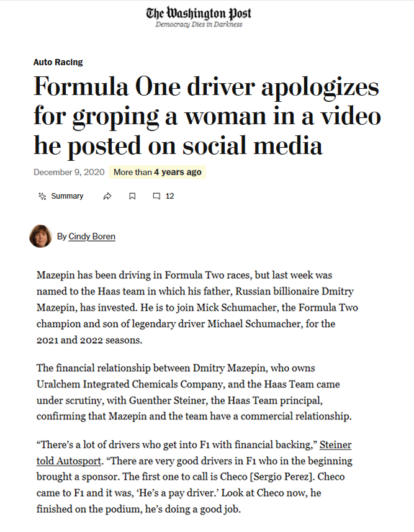This screenshot has height=532, width=414.
Task: Open the Auto Racing section link
Action: coord(58,62)
